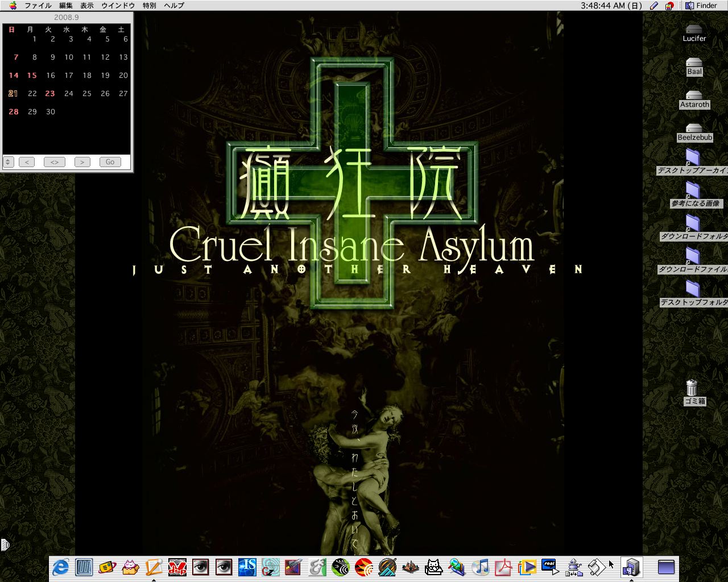Select date 28 in the calendar
The height and width of the screenshot is (582, 728).
pyautogui.click(x=14, y=111)
